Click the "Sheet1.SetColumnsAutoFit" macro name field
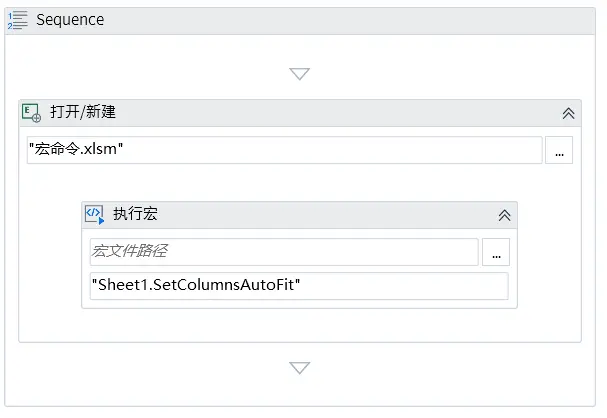 [x=299, y=286]
